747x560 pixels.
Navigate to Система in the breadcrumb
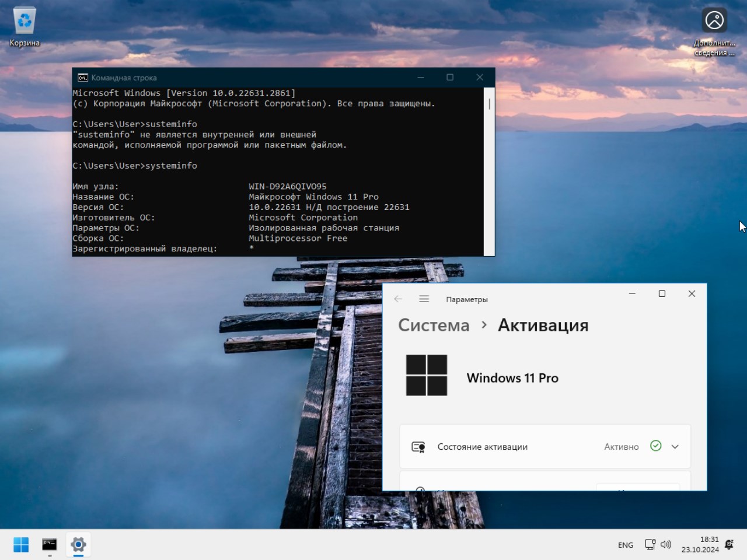434,325
